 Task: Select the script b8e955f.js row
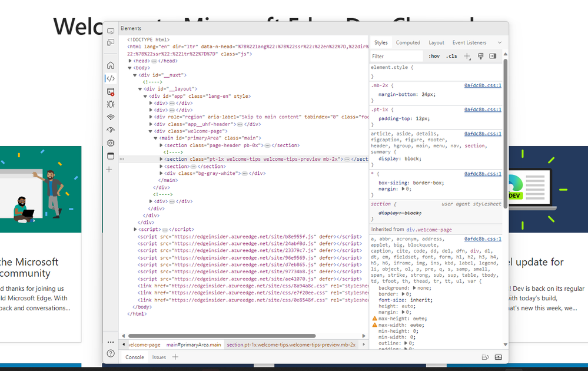(x=250, y=237)
